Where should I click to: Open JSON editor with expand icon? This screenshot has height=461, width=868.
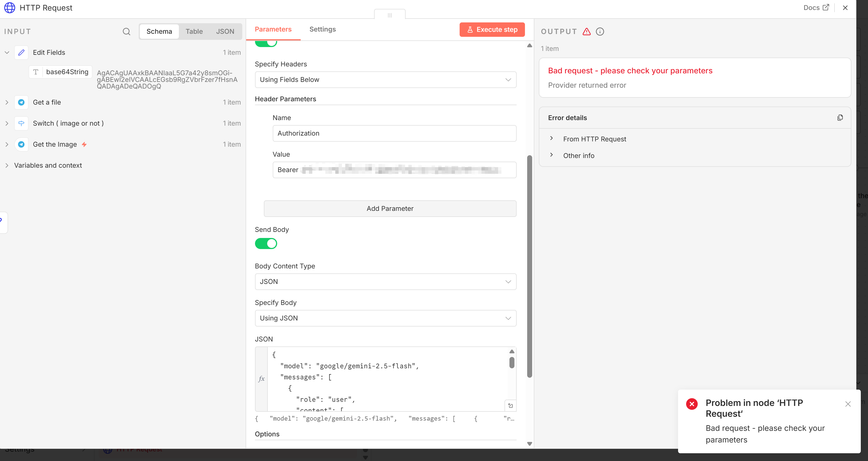(511, 406)
